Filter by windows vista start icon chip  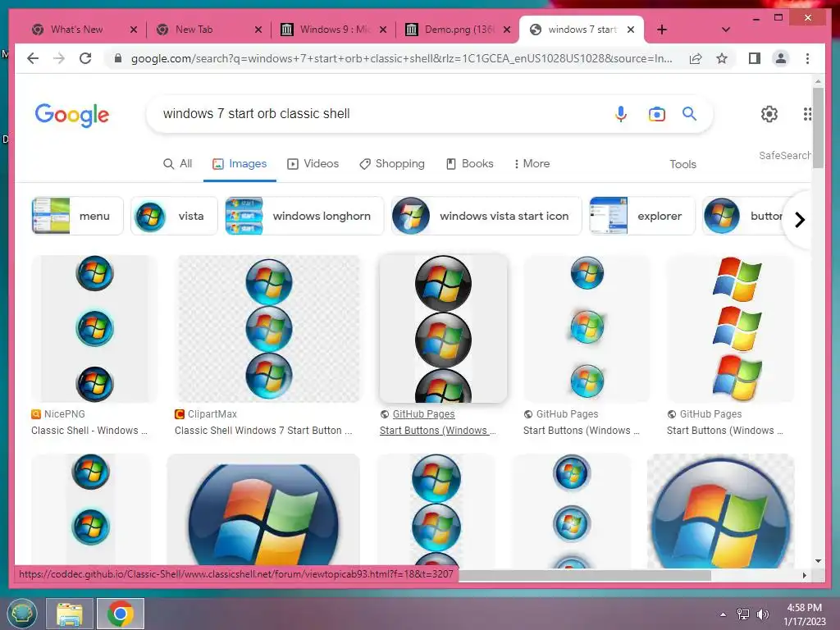[486, 216]
